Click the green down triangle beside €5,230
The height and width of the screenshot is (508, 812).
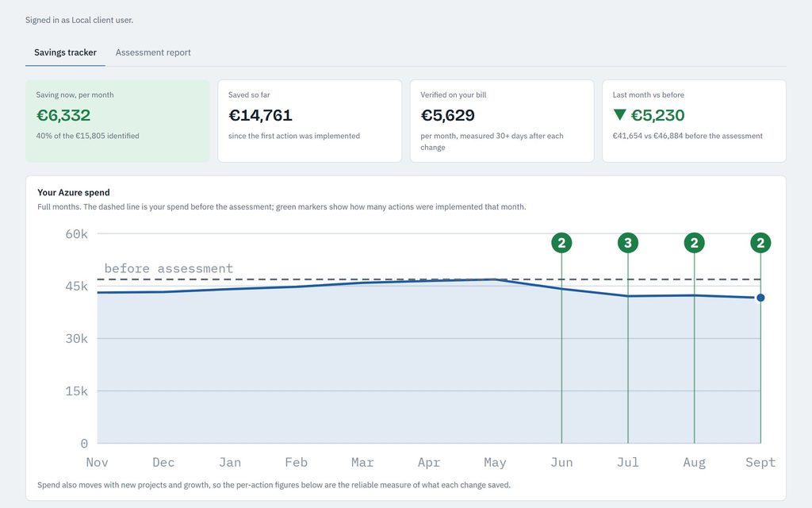click(x=619, y=114)
